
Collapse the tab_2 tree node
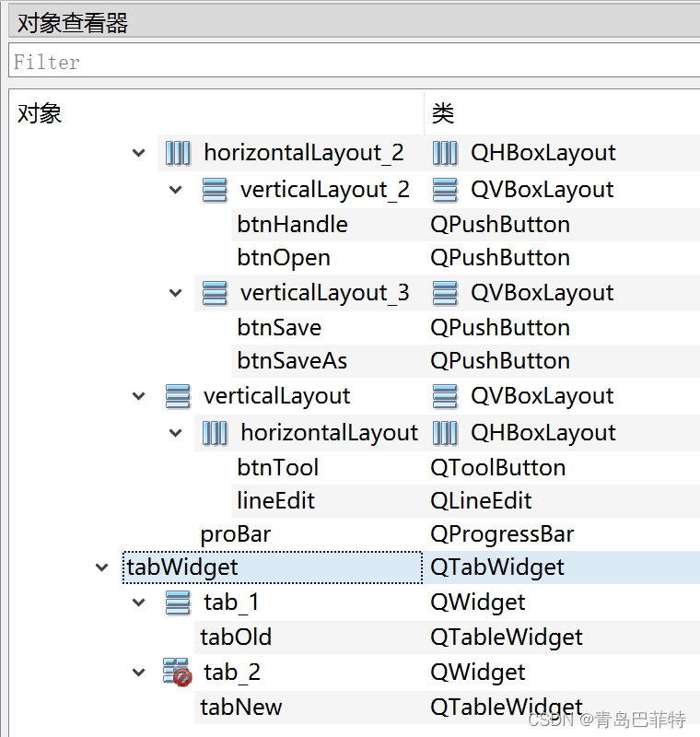(x=138, y=672)
